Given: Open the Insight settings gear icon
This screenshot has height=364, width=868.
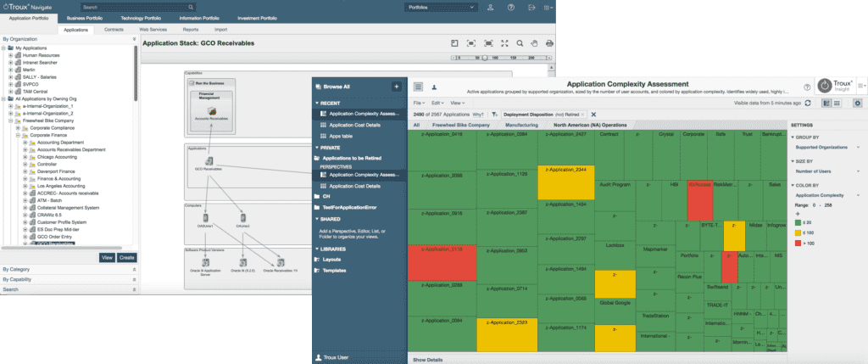Looking at the screenshot, I should [858, 103].
